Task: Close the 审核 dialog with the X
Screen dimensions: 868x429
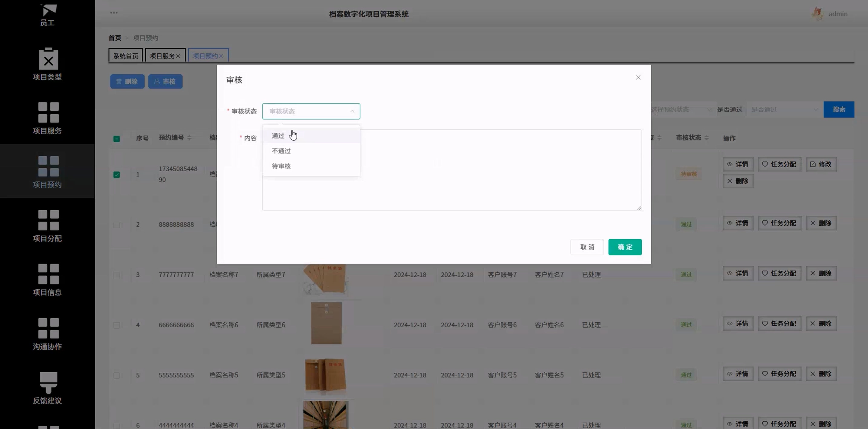Action: pyautogui.click(x=638, y=78)
